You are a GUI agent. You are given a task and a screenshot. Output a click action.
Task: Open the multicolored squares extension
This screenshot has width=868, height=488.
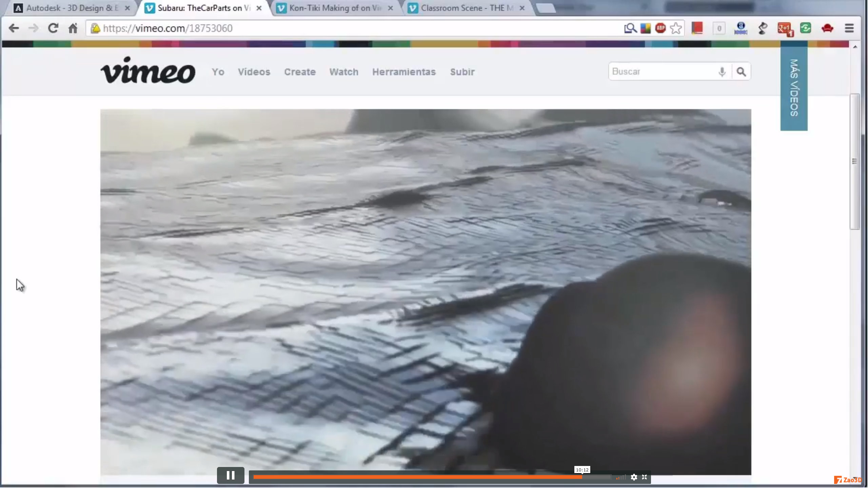coord(646,28)
